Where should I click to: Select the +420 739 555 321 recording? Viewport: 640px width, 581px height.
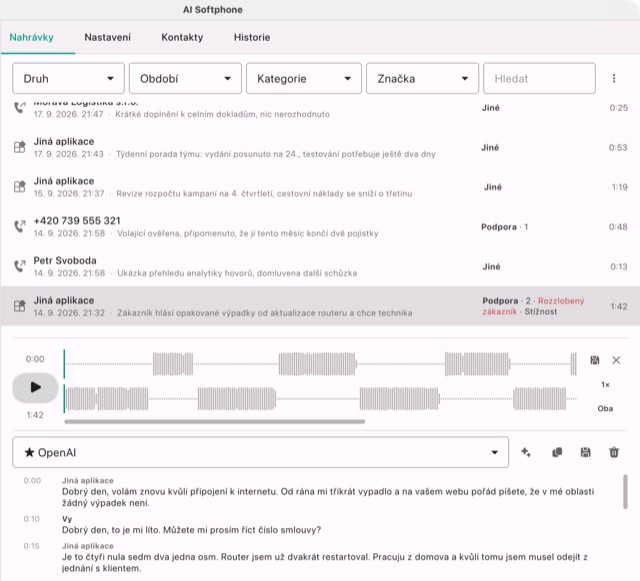(x=320, y=227)
